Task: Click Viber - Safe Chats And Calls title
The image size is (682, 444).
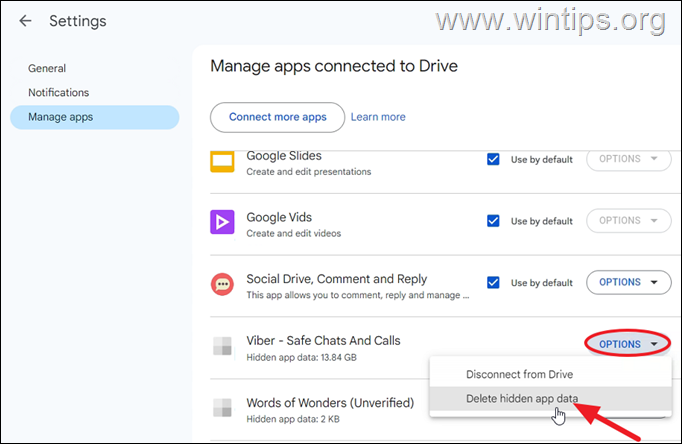Action: [323, 341]
